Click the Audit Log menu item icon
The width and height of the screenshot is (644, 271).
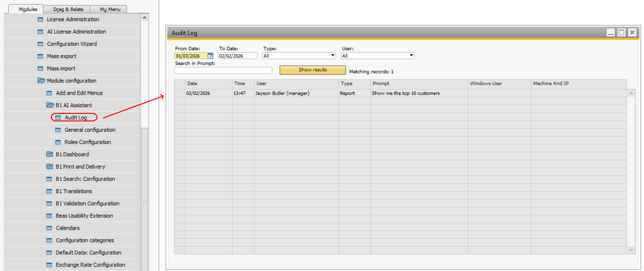coord(58,117)
